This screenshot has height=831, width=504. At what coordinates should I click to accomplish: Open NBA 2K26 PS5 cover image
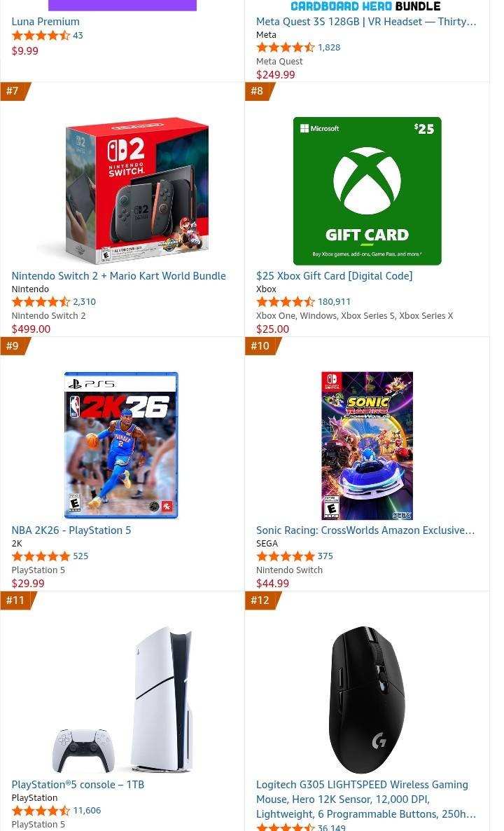[x=121, y=445]
